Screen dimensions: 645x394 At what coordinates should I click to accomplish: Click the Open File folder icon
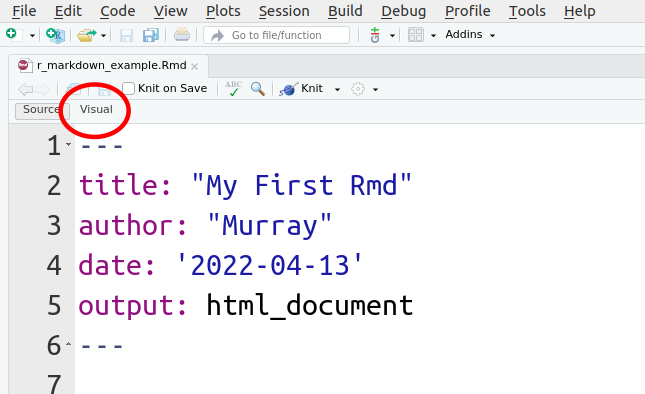point(86,35)
